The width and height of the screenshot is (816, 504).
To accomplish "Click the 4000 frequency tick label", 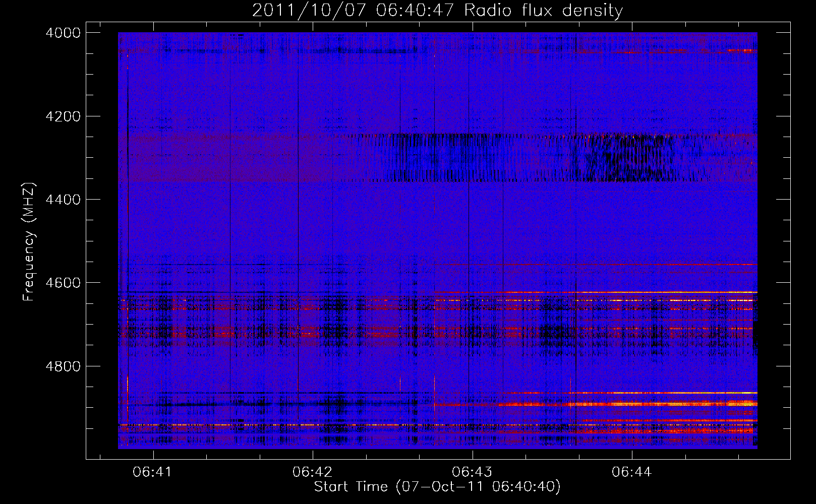I will pyautogui.click(x=63, y=33).
